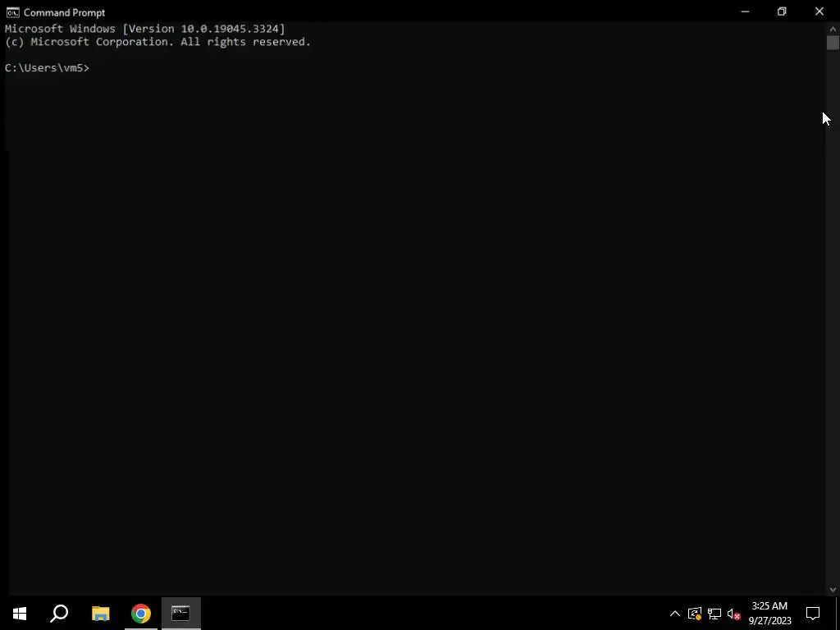Viewport: 840px width, 630px height.
Task: Open the Action Center notifications icon
Action: coord(813,614)
